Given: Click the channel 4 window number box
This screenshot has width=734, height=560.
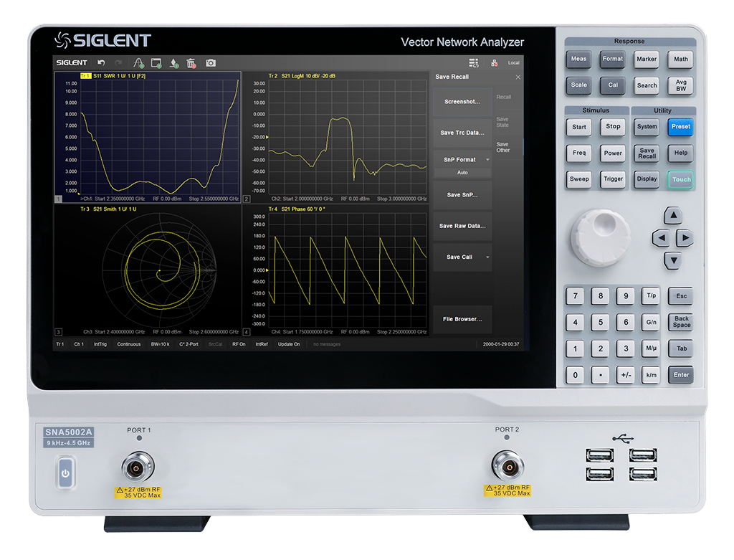Looking at the screenshot, I should pos(247,332).
